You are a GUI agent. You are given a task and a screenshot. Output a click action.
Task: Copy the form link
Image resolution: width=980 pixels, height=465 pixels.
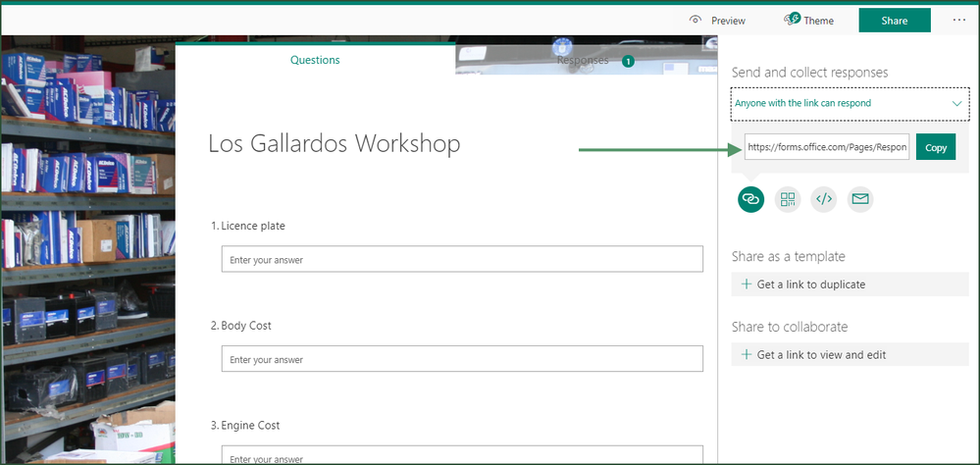(x=936, y=148)
